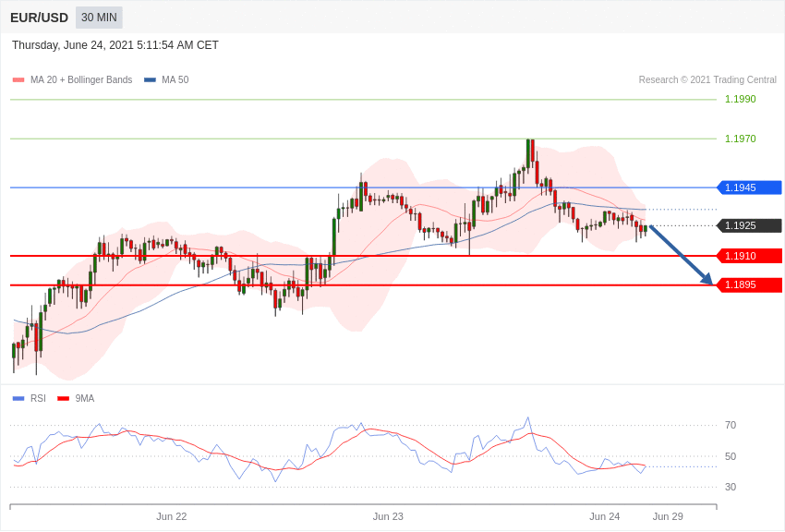Click the Research © 2021 Trading Central credit
Viewport: 785px width, 532px height.
coord(707,79)
